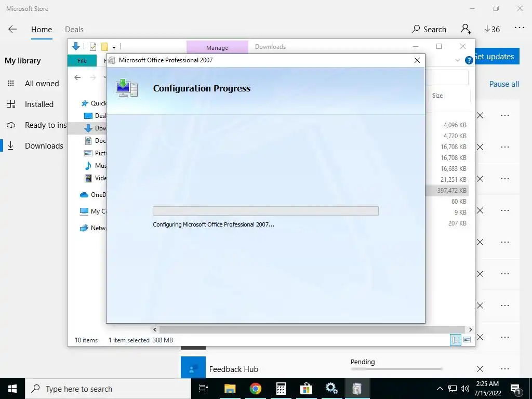532x399 pixels.
Task: Click the Explorer horizontal scrollbar
Action: [312, 329]
